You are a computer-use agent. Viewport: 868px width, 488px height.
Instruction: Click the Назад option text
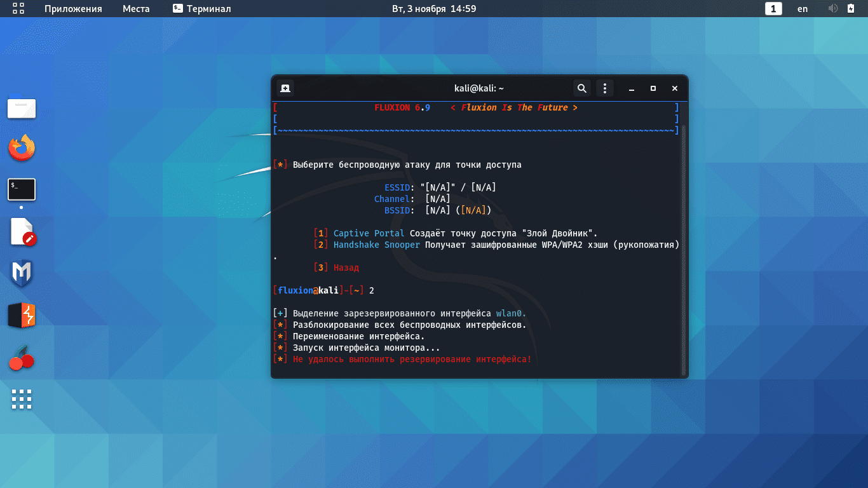(x=346, y=268)
